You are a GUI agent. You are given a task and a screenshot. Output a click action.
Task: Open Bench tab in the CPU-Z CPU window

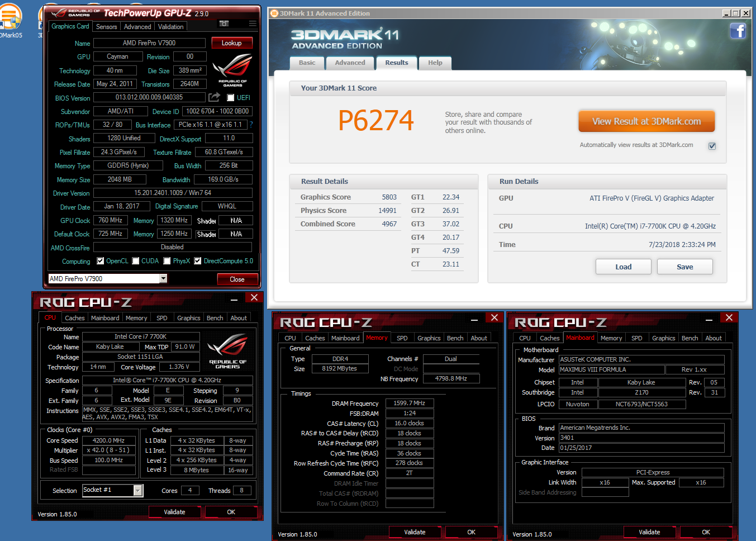[215, 318]
